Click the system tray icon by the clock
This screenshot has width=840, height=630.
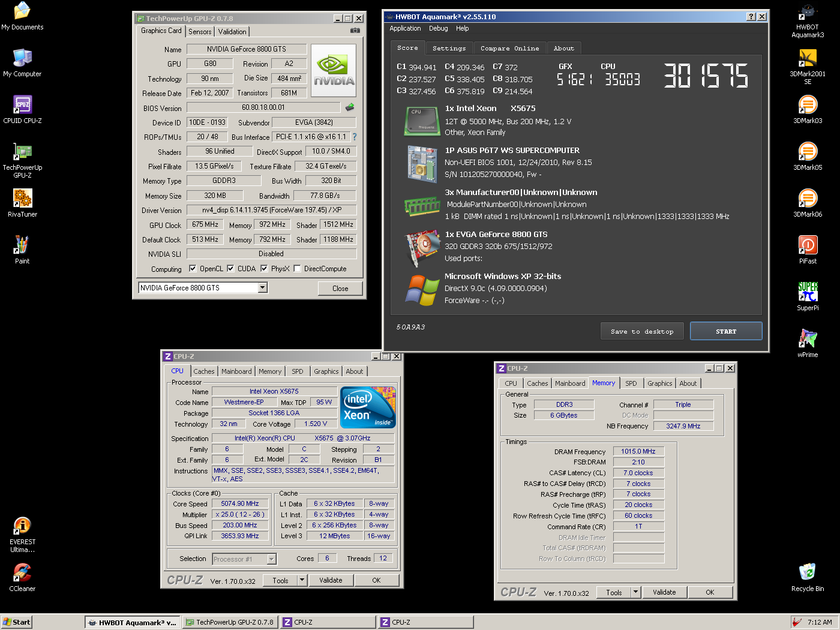797,622
